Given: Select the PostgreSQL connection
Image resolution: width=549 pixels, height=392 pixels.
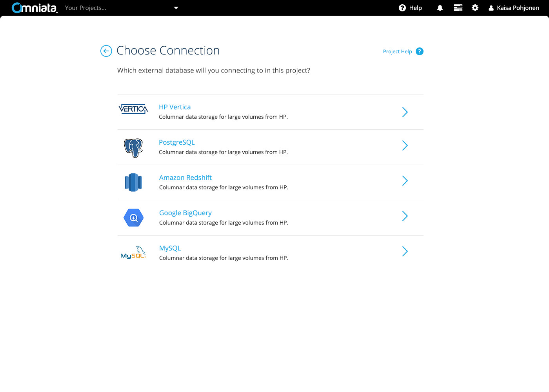Looking at the screenshot, I should [x=177, y=142].
